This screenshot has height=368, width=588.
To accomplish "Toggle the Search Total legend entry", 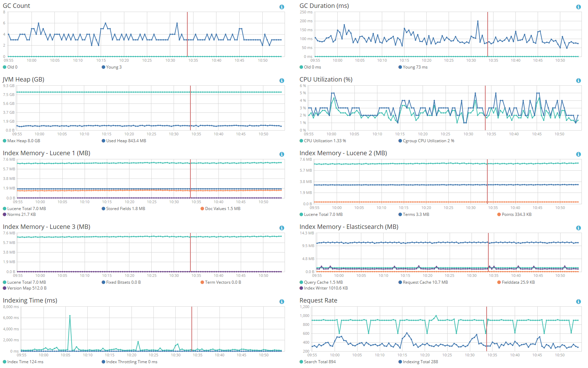I will (x=317, y=362).
